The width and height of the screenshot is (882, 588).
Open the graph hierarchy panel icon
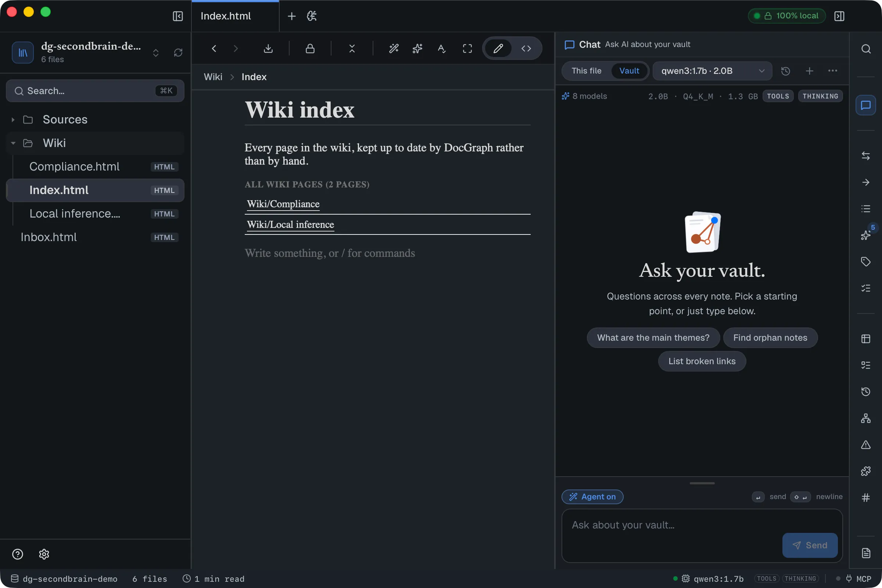865,418
